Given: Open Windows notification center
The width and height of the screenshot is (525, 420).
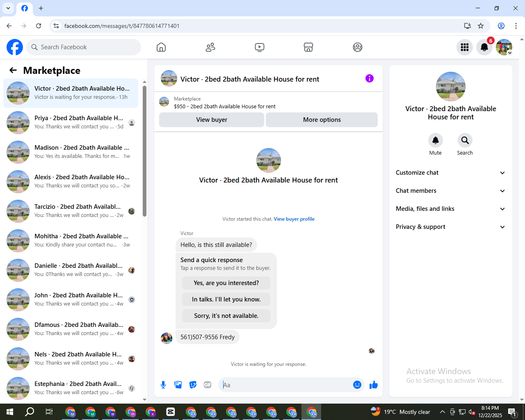Looking at the screenshot, I should tap(513, 412).
